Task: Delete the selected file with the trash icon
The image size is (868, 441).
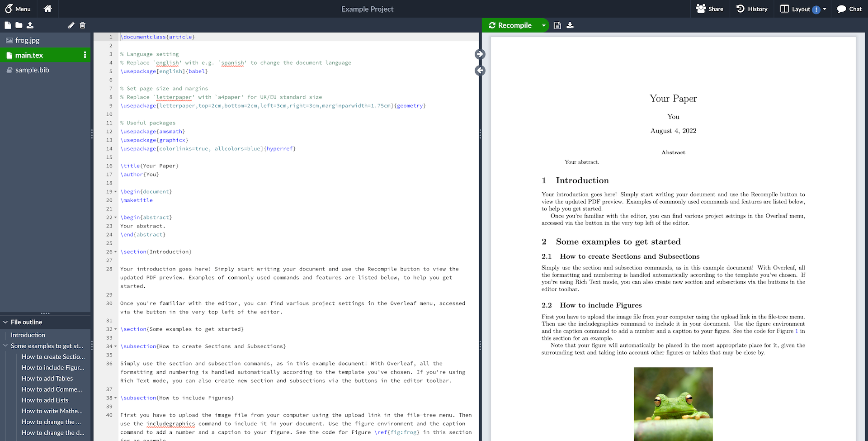Action: 82,25
